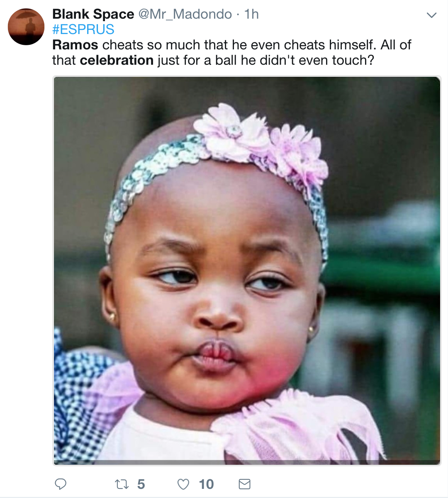
Task: Open the tweet's 1h timestamp permalink
Action: click(x=251, y=14)
